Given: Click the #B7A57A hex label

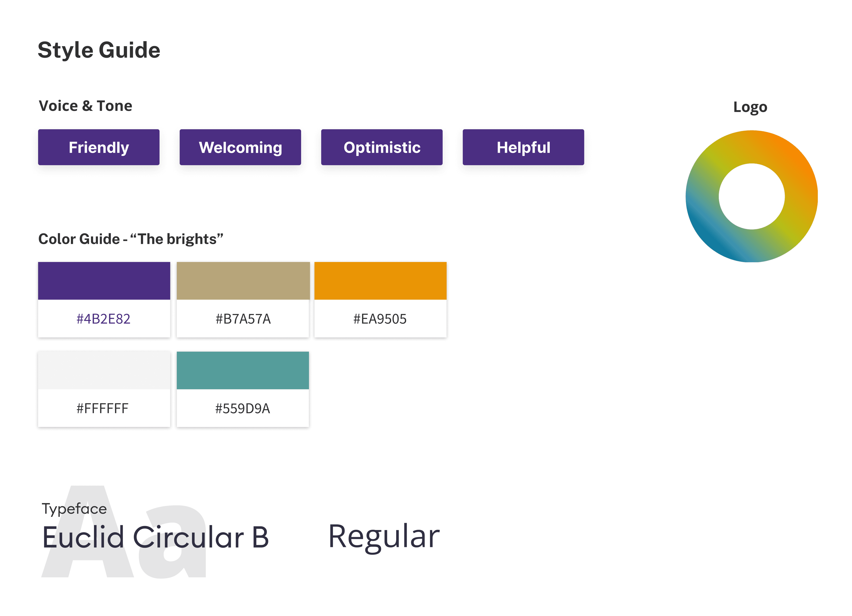Looking at the screenshot, I should click(x=243, y=319).
